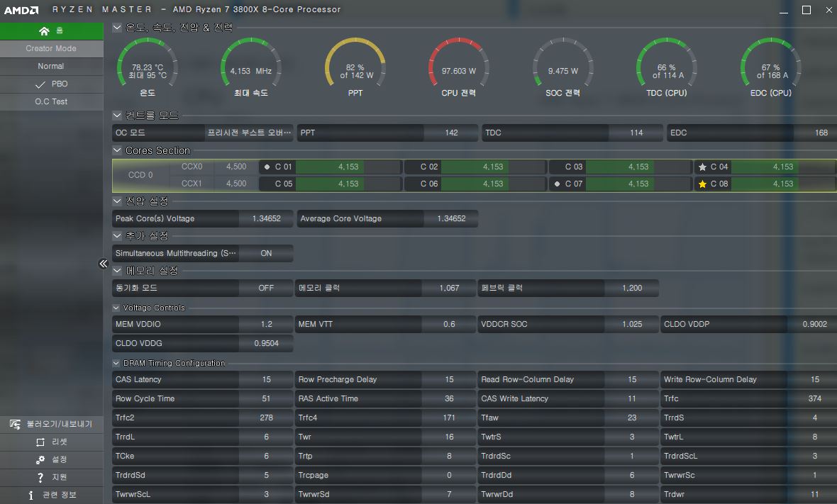This screenshot has height=504, width=837.
Task: Collapse the Voltage Controls section
Action: point(116,308)
